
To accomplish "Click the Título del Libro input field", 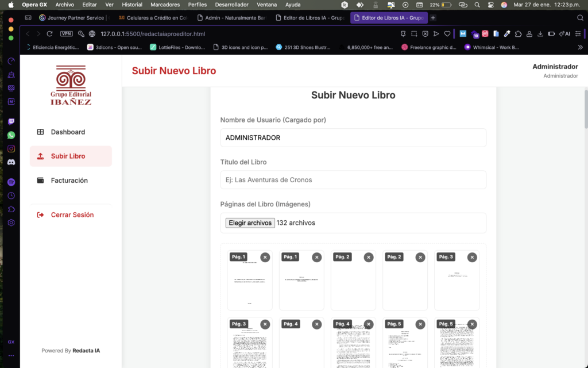I will click(x=353, y=180).
